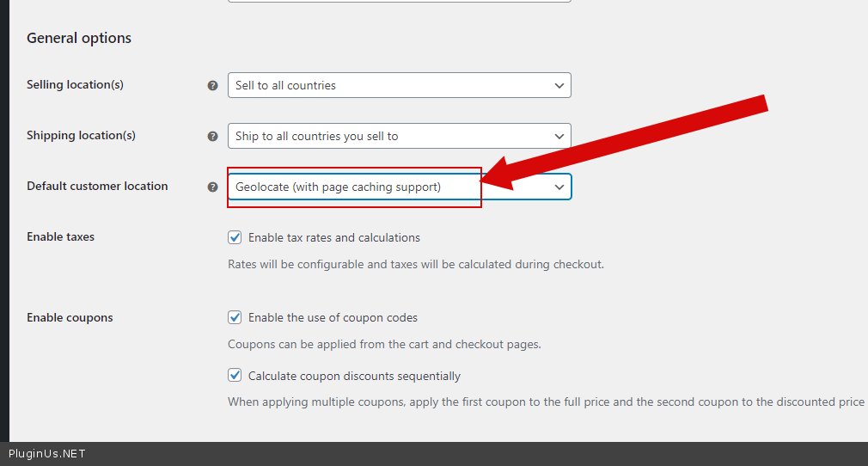Screen dimensions: 868x466
Task: Click the PluginUs.NET watermark text
Action: click(47, 454)
